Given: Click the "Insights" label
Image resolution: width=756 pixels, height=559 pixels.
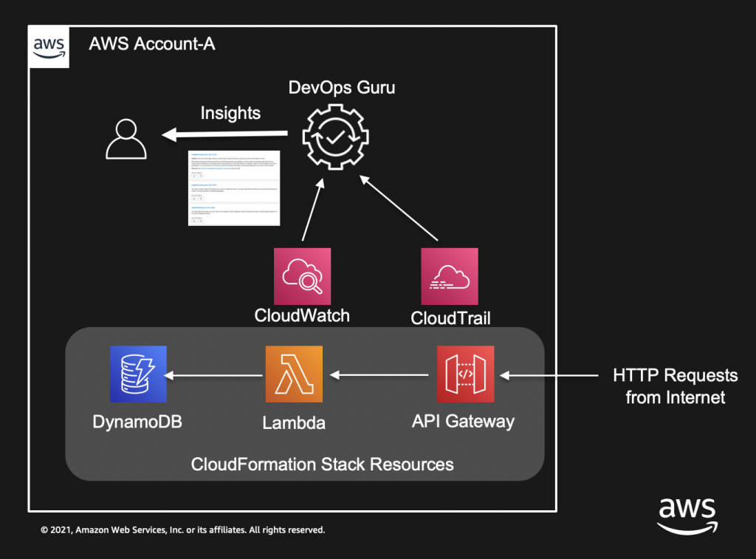Looking at the screenshot, I should [230, 113].
